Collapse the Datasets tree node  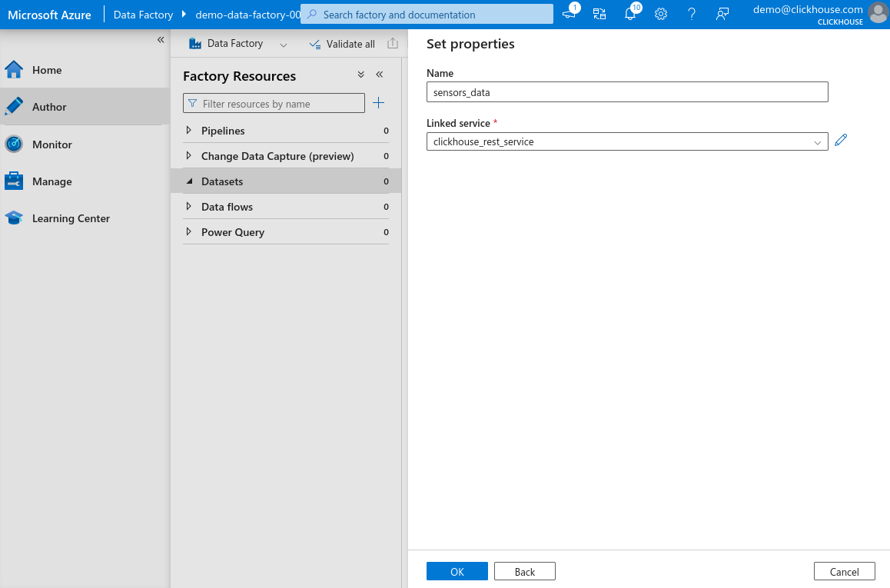(x=189, y=181)
